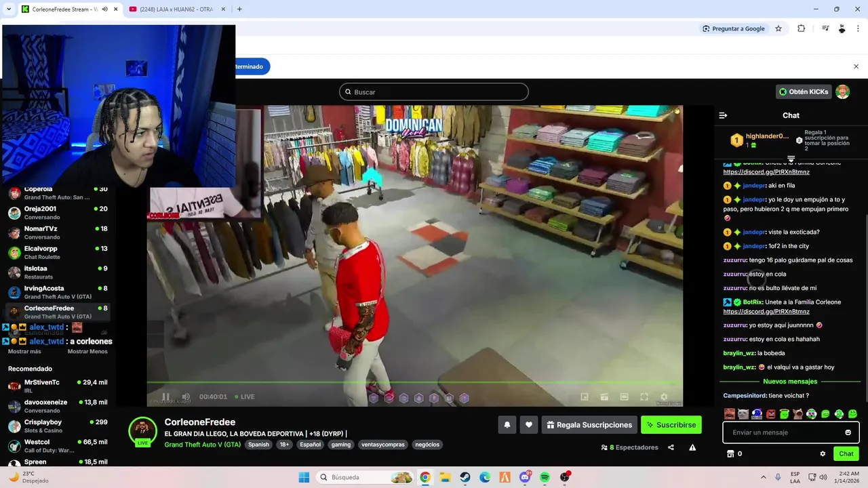Open MrStivenTc recommended channel

click(58, 386)
